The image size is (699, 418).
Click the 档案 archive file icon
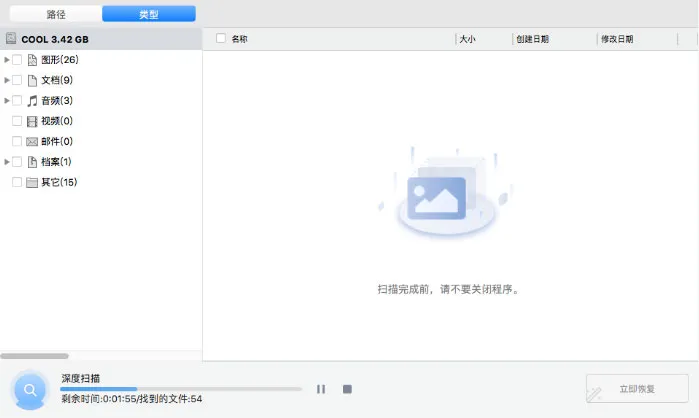point(32,162)
